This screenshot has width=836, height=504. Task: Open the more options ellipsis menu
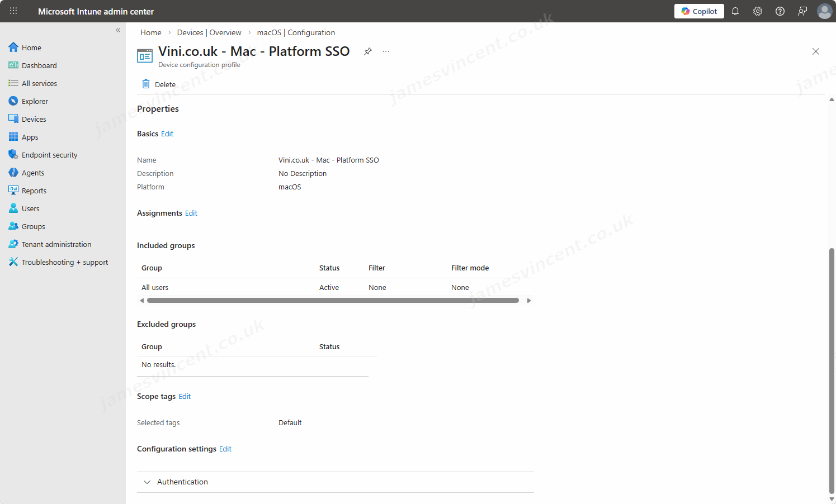click(x=386, y=51)
